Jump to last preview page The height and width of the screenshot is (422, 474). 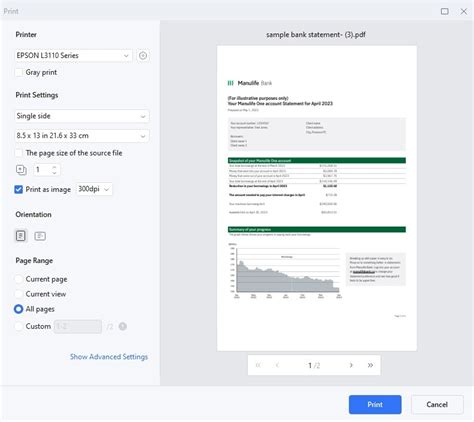point(370,365)
